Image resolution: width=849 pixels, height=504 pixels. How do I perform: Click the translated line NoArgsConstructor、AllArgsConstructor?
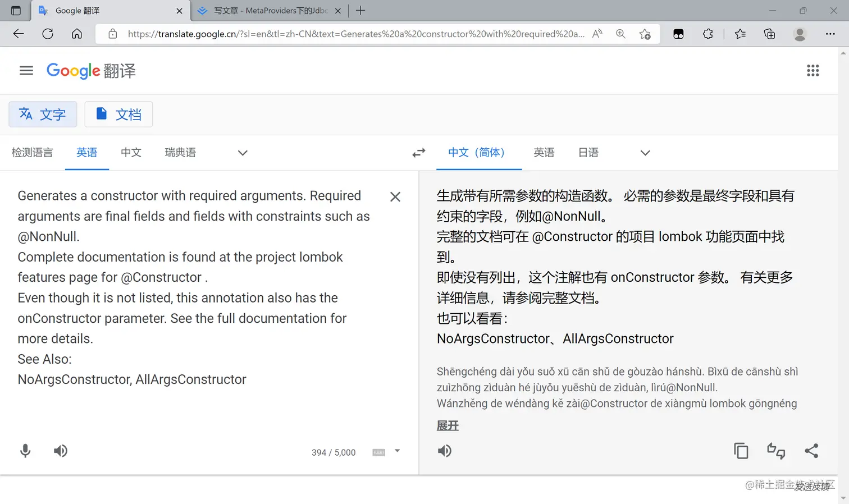[555, 338]
